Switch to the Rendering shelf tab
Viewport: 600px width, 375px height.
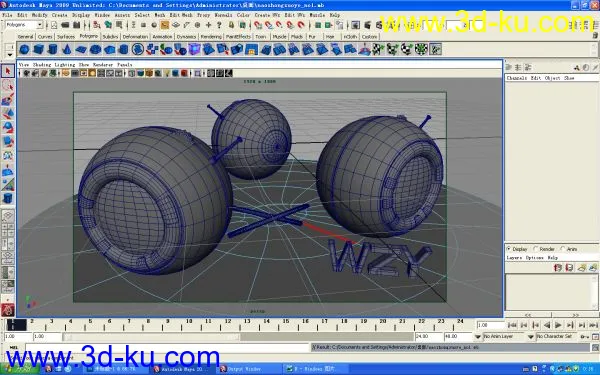coord(211,37)
